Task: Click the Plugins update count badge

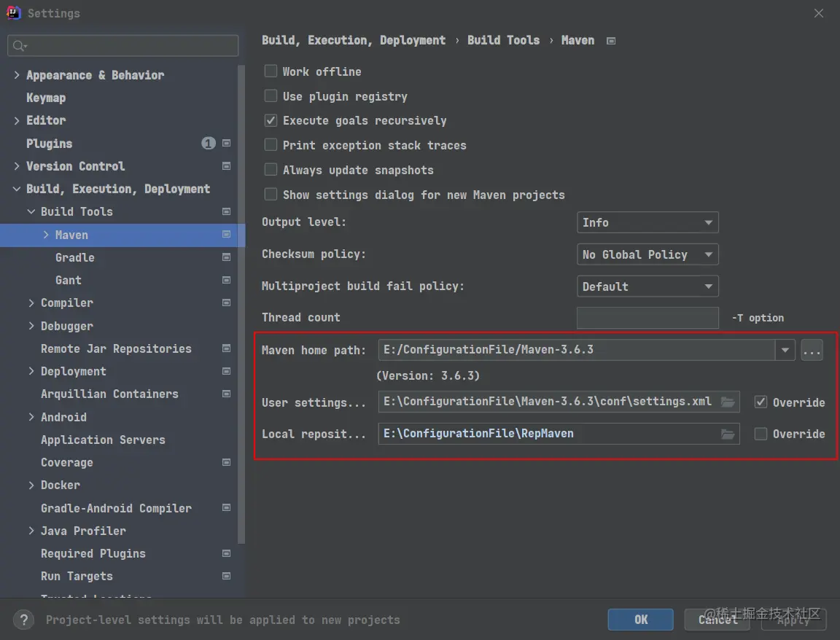Action: pos(209,143)
